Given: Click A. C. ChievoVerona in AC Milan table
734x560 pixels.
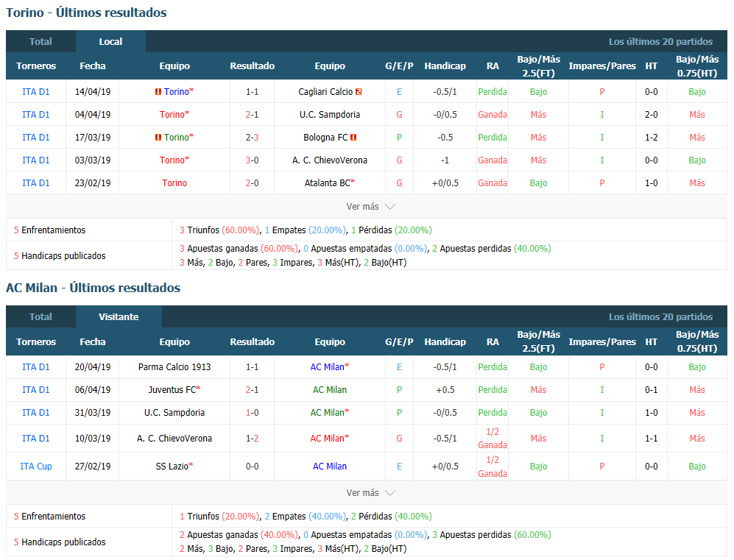Looking at the screenshot, I should 174,439.
